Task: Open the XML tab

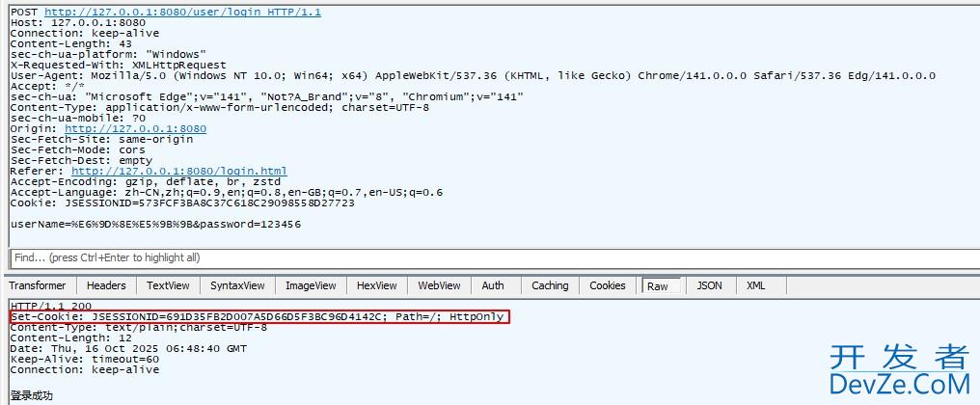Action: [756, 285]
